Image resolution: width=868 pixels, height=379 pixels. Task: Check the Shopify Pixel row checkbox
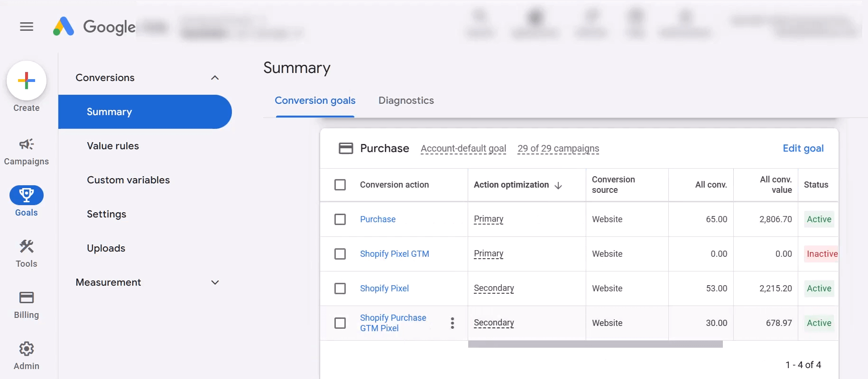point(340,289)
